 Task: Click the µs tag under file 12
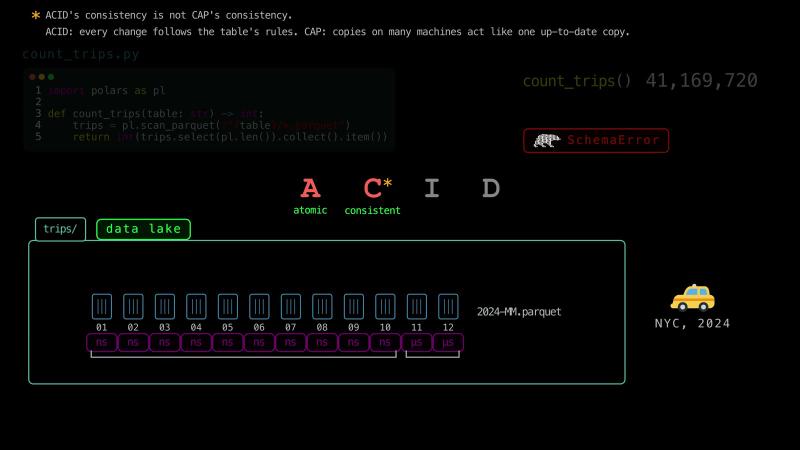(x=448, y=342)
